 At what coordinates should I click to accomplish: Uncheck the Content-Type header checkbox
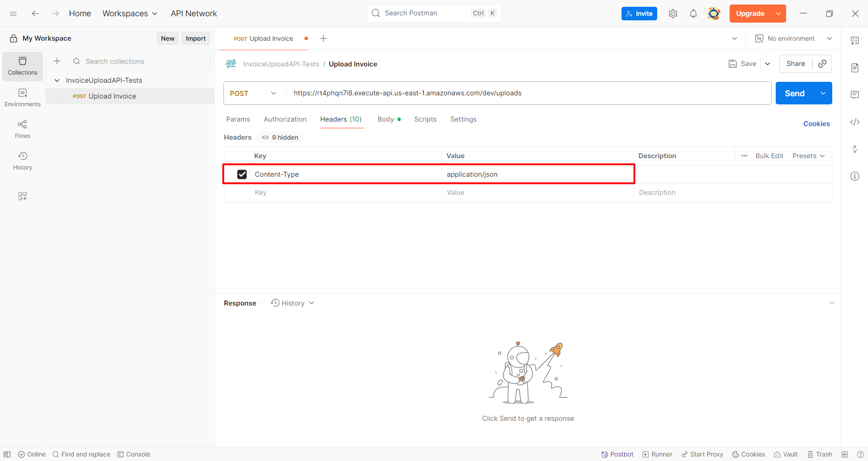(x=242, y=174)
